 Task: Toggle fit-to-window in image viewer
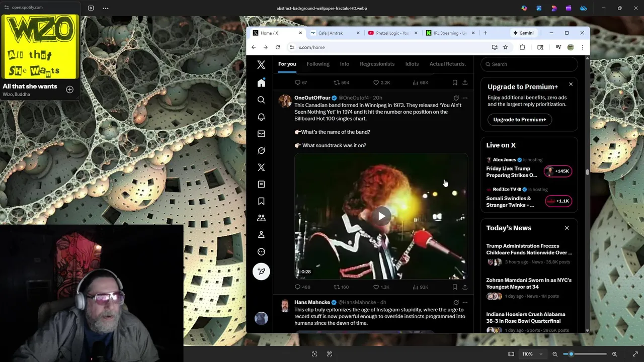[511, 354]
